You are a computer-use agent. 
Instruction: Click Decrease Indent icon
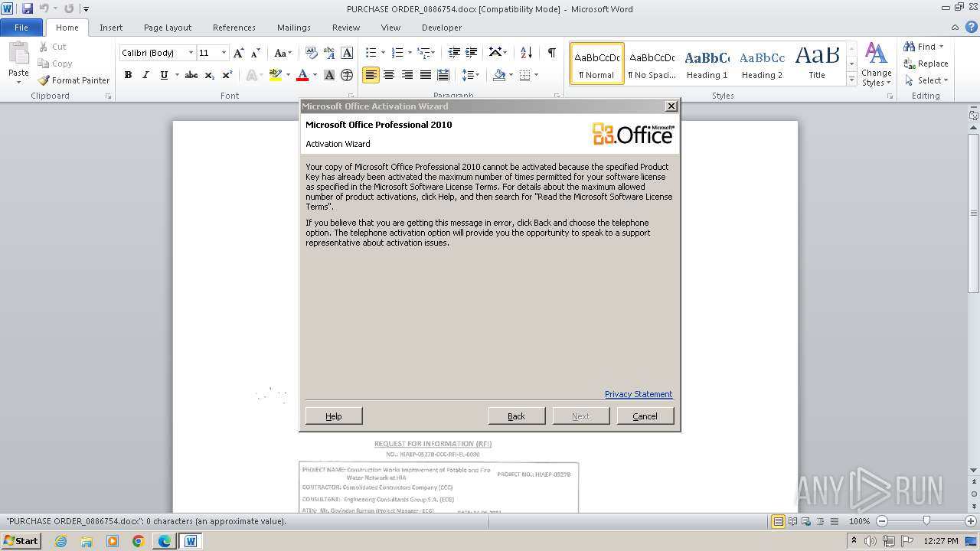[x=454, y=53]
